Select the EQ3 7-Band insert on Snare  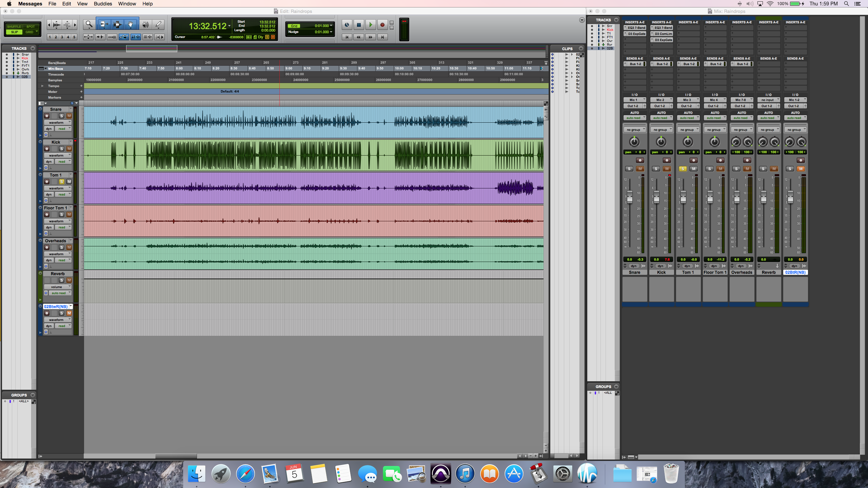pos(636,28)
